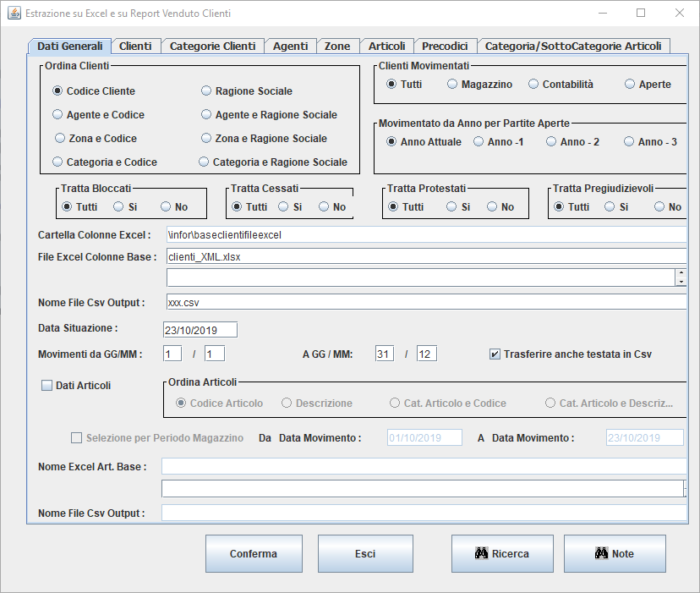Click the Java application icon in title bar
This screenshot has height=593, width=700.
point(14,13)
